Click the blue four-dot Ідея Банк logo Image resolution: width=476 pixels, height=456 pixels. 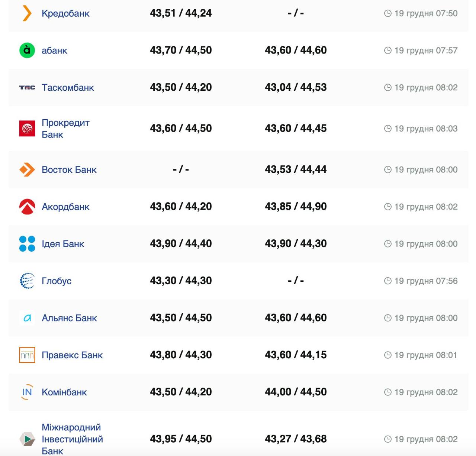coord(27,244)
